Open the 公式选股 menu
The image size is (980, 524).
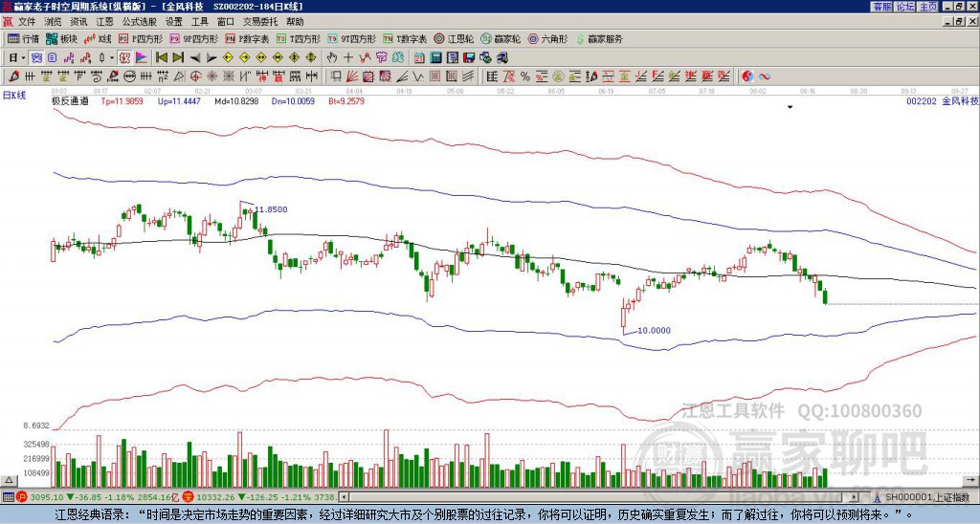click(140, 22)
